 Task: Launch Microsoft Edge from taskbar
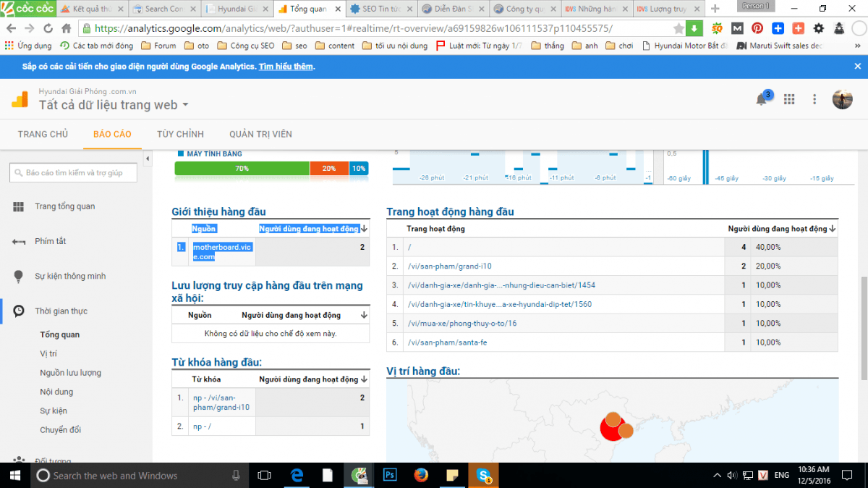point(296,475)
